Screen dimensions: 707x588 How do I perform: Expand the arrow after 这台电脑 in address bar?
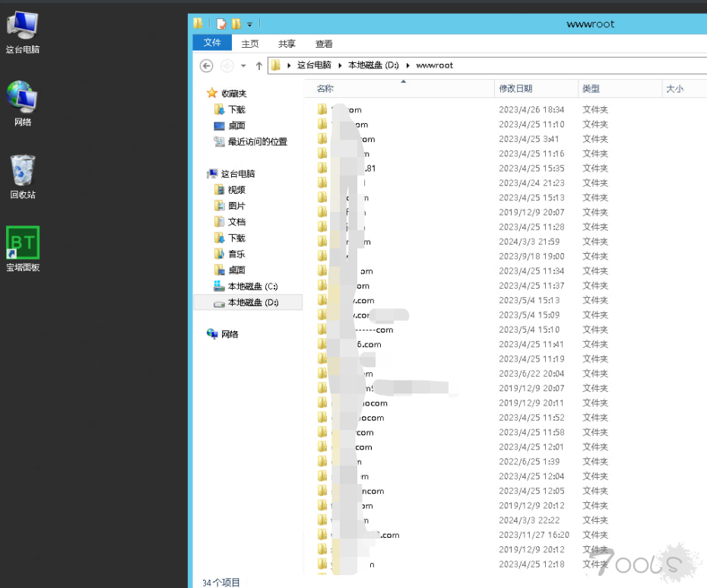click(340, 65)
